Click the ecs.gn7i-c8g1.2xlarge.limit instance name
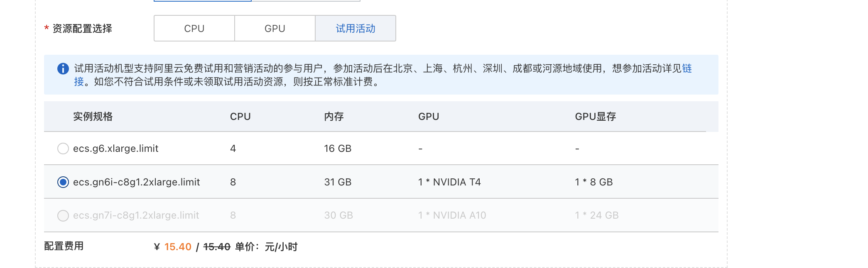868x268 pixels. click(136, 215)
